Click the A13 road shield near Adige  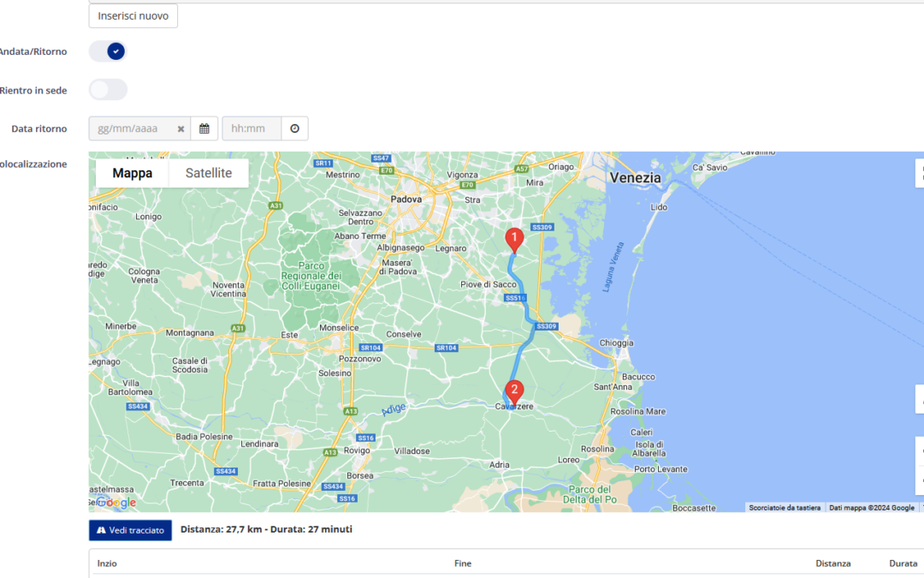coord(351,411)
